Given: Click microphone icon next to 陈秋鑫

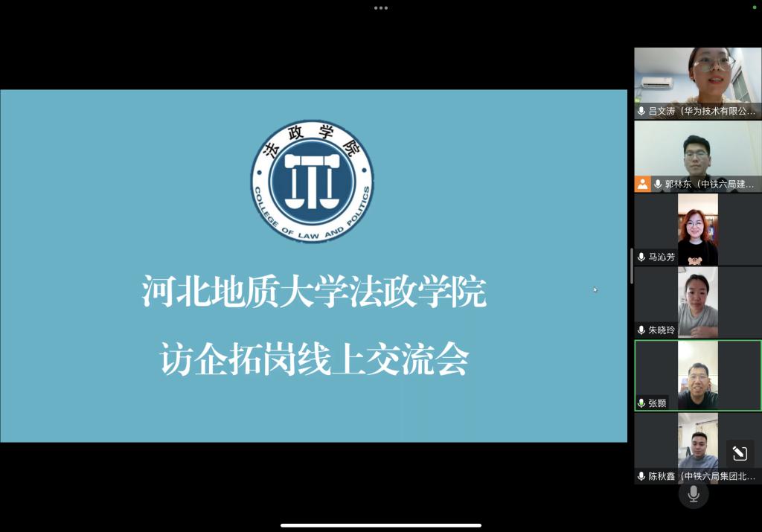Looking at the screenshot, I should pos(641,475).
